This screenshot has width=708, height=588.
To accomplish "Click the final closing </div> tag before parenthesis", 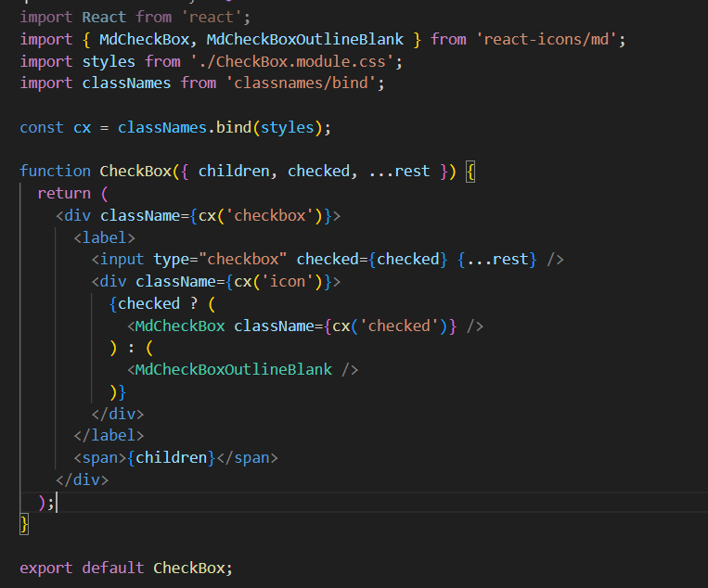I will point(83,479).
